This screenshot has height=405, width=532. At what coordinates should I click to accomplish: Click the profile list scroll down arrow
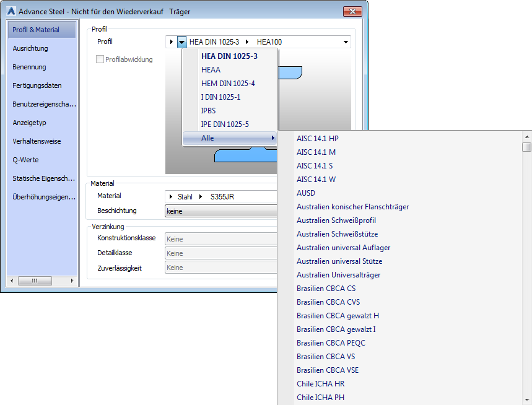526,400
